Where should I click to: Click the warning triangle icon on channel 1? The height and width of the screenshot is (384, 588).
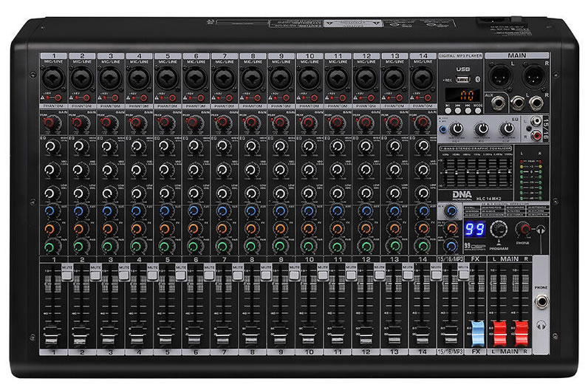click(x=43, y=98)
